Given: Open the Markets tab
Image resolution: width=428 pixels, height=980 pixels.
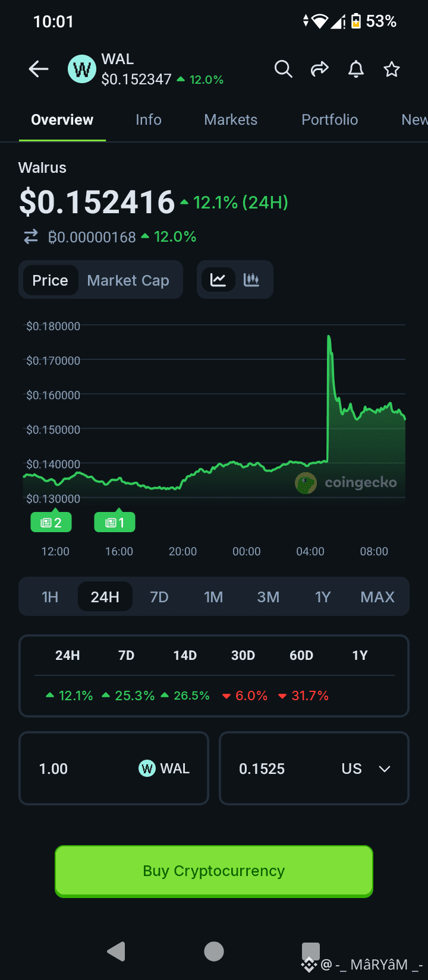Looking at the screenshot, I should pyautogui.click(x=231, y=120).
